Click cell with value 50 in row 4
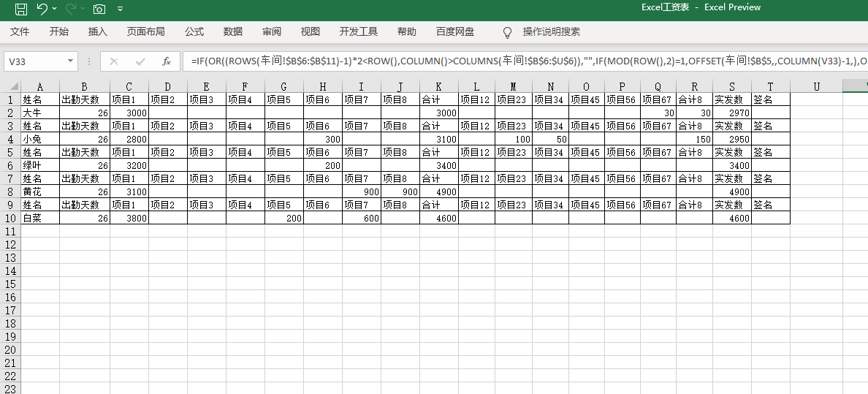 click(x=550, y=139)
